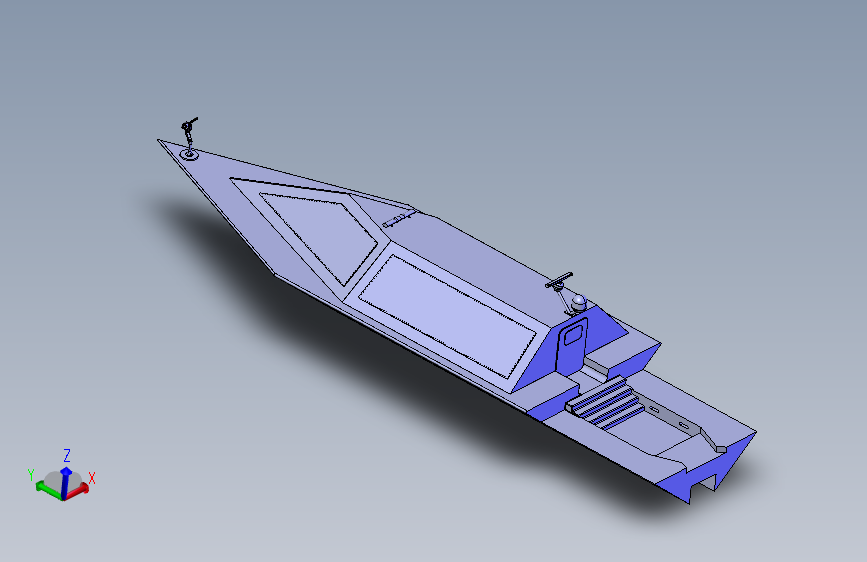867x562 pixels.
Task: Select the stairs on the aft deck
Action: pos(607,403)
